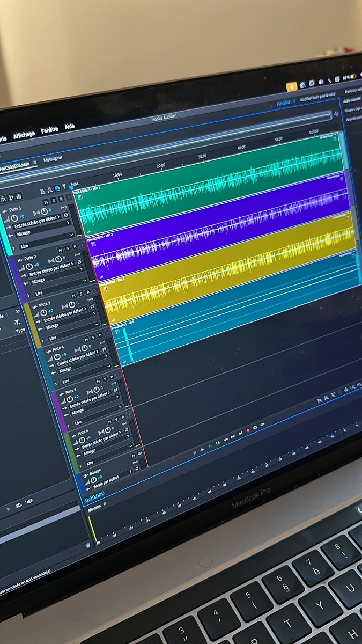The width and height of the screenshot is (362, 644).
Task: Click the Play transport button
Action: point(202,450)
